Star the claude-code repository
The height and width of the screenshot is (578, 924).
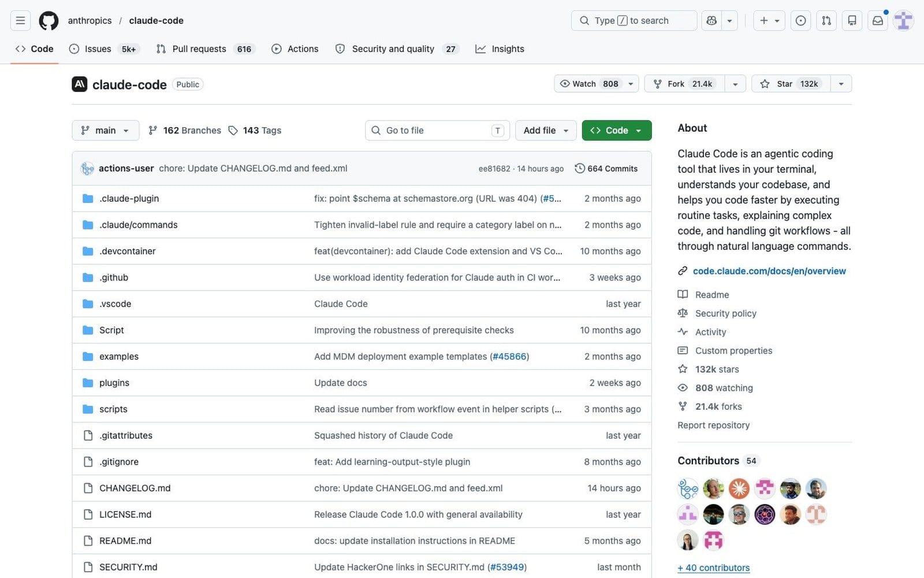[791, 84]
